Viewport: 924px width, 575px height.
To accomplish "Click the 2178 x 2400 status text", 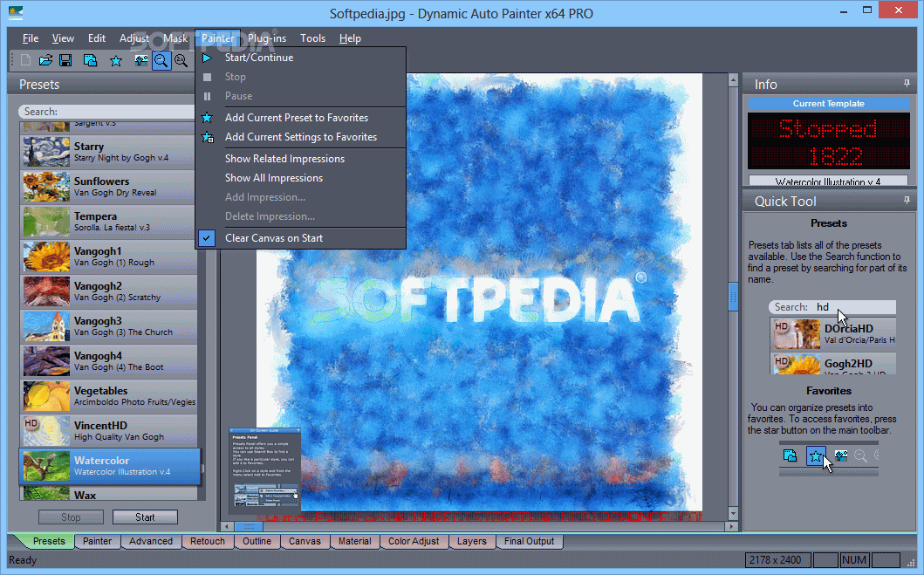I will click(776, 559).
